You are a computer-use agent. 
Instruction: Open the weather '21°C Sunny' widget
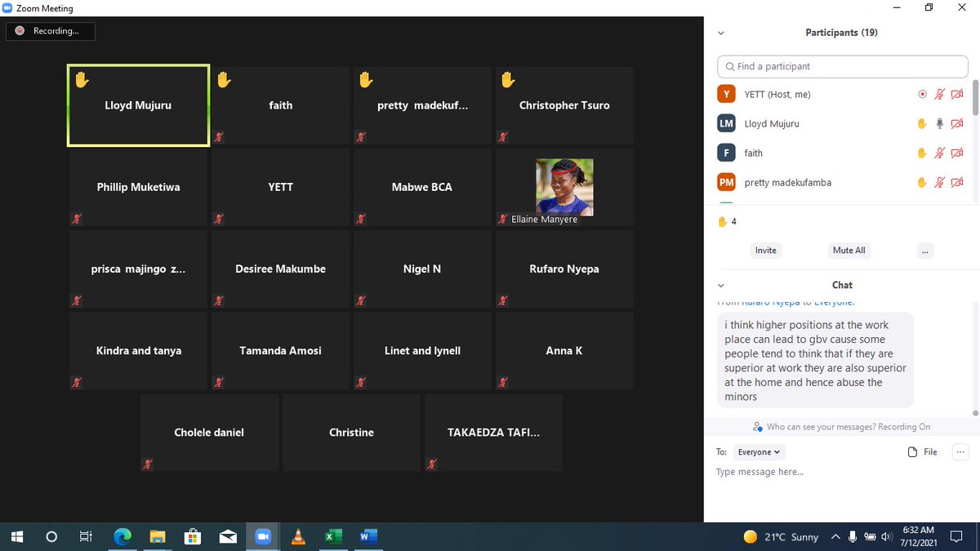(x=781, y=536)
